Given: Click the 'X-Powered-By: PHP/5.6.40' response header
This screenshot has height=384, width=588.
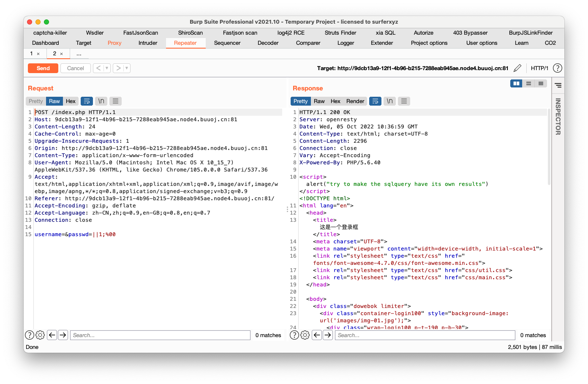Looking at the screenshot, I should click(x=340, y=163).
